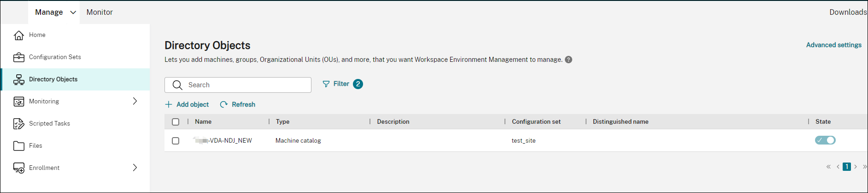The image size is (868, 193).
Task: Switch to the Monitor tab
Action: point(100,12)
